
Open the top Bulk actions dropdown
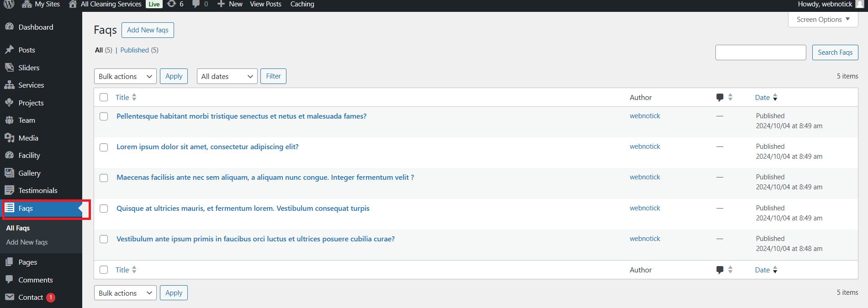tap(125, 76)
